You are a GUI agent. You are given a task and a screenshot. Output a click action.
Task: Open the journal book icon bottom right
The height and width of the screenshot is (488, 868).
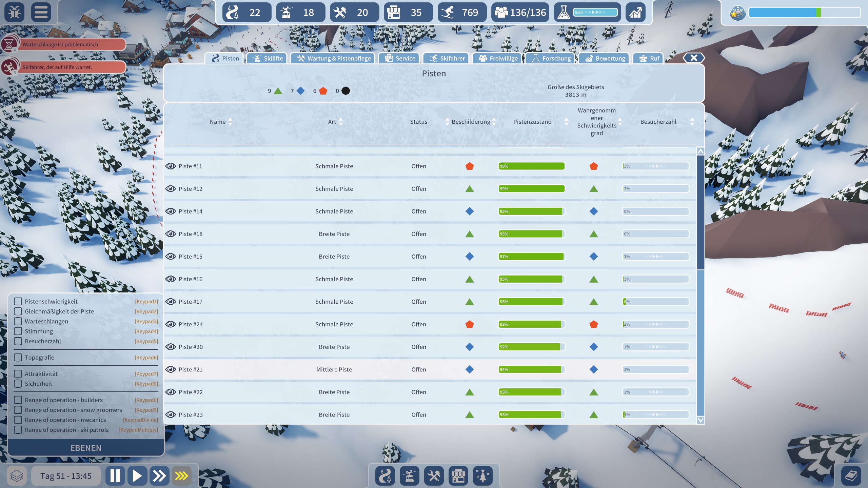[851, 476]
